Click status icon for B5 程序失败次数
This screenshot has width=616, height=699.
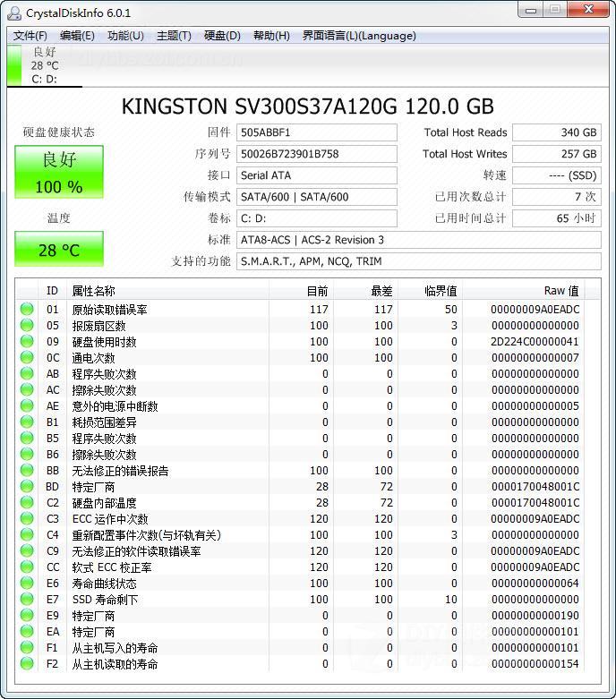[x=27, y=438]
